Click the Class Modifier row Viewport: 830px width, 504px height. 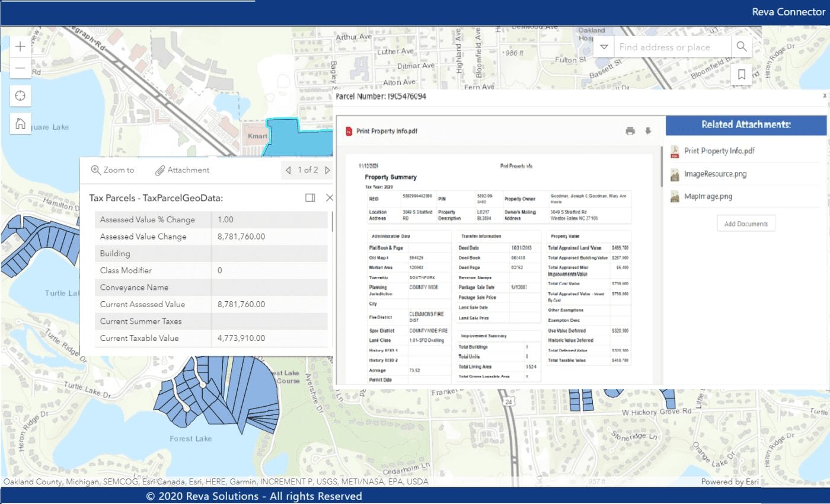[x=211, y=270]
